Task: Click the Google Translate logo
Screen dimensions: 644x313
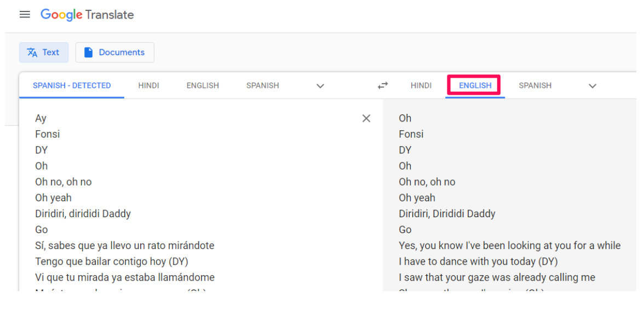Action: click(x=87, y=15)
